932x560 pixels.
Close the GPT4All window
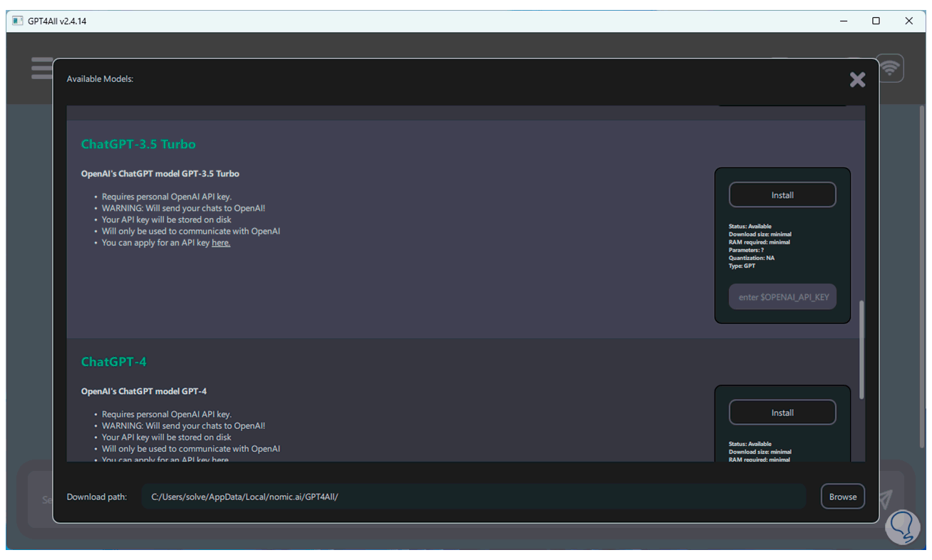909,21
